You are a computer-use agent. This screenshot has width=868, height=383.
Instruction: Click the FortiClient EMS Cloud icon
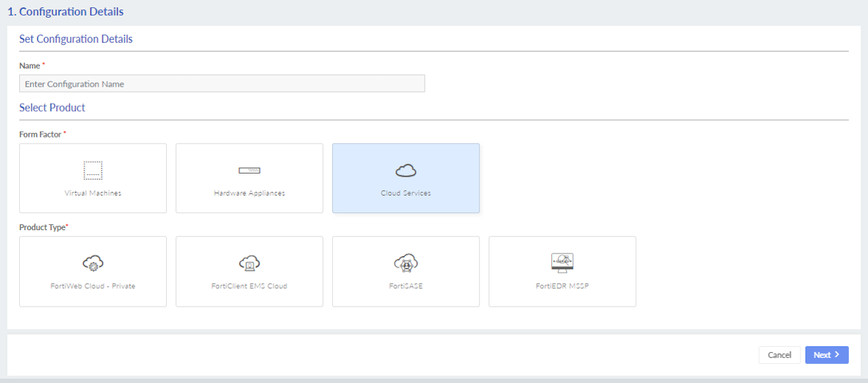point(249,263)
